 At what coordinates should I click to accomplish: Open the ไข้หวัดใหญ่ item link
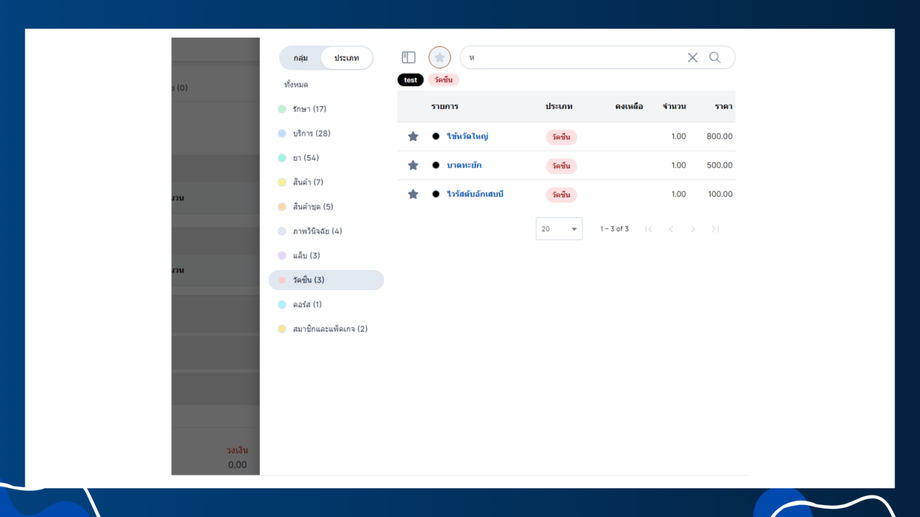click(x=468, y=136)
